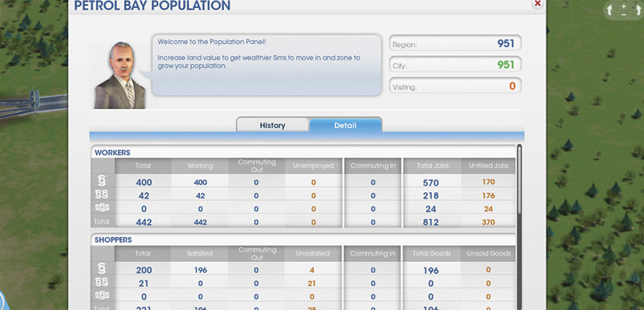644x310 pixels.
Task: Zoom out with the minus camera control
Action: click(623, 14)
